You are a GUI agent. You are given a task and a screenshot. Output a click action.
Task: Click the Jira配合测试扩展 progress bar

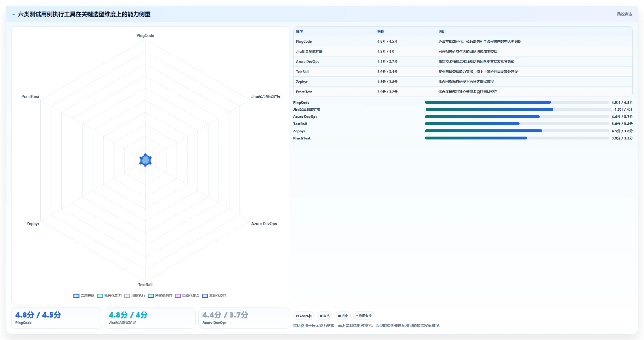pyautogui.click(x=519, y=109)
